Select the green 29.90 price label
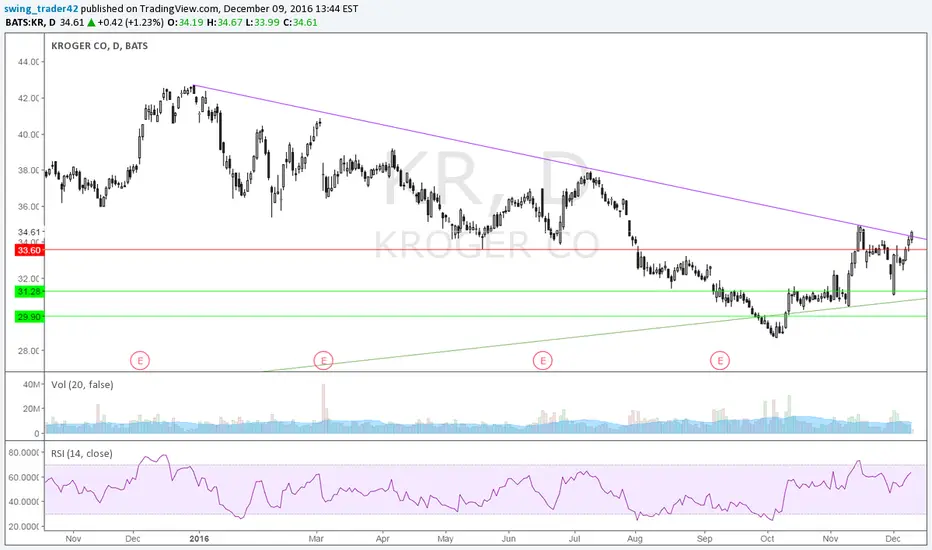This screenshot has width=932, height=550. (x=29, y=317)
